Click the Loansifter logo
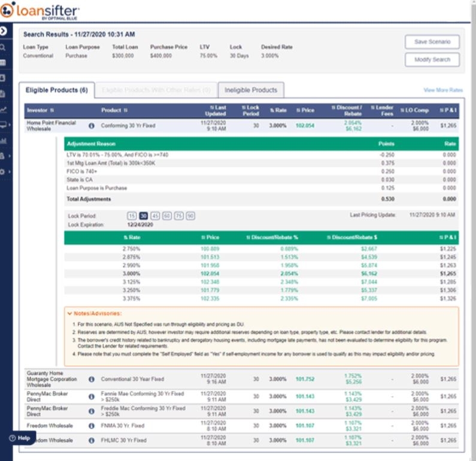Screen dimensions: 476x461 [x=40, y=11]
